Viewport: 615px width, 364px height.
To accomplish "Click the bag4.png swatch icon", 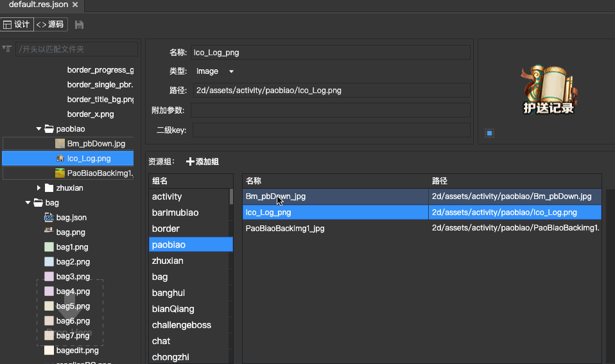I will click(x=49, y=291).
